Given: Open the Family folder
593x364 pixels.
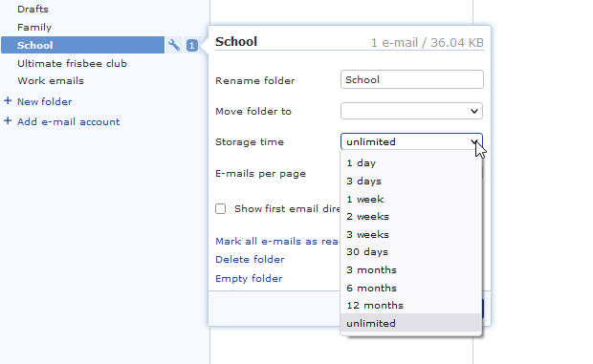Looking at the screenshot, I should click(34, 27).
